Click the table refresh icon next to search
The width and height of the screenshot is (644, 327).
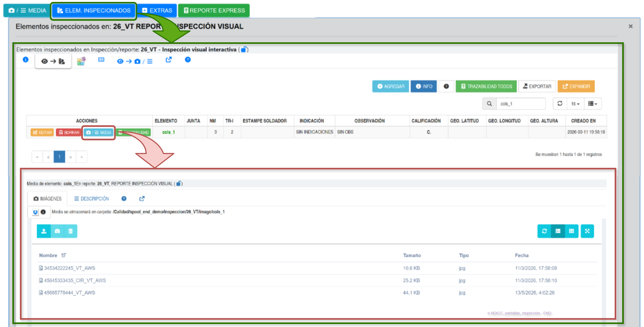click(x=560, y=104)
